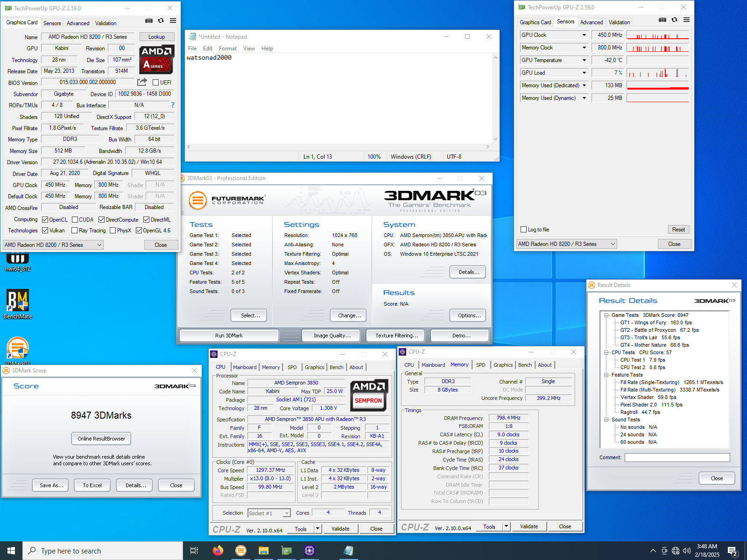Open Validation tab in GPU-Z Sensors window
The image size is (747, 560).
coord(619,22)
